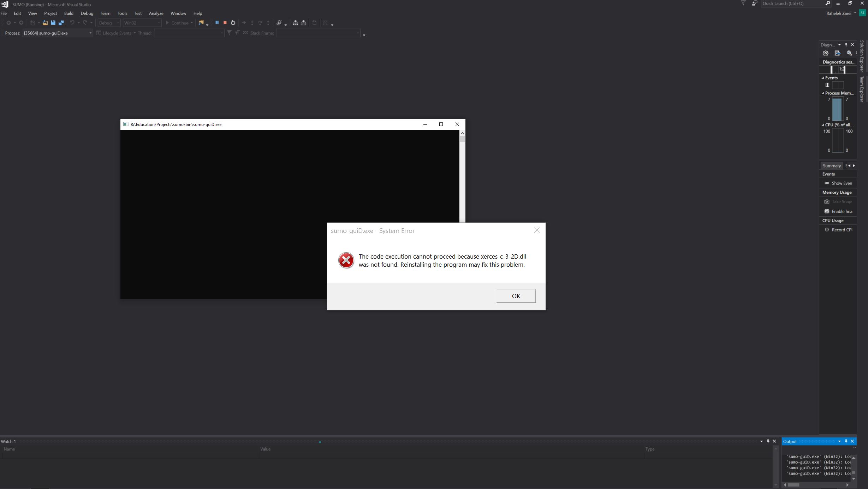Pause the Events track in Diagnostic Tools
The height and width of the screenshot is (489, 868).
pos(827,85)
